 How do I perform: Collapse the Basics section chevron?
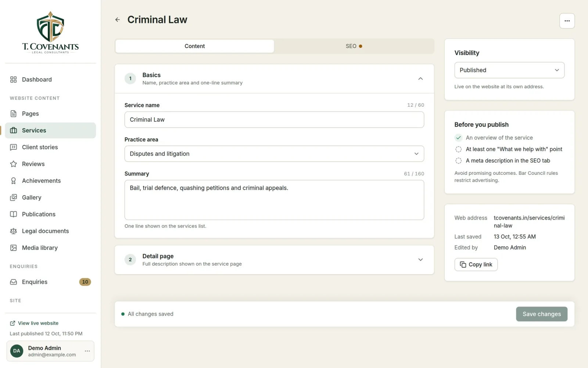[420, 79]
